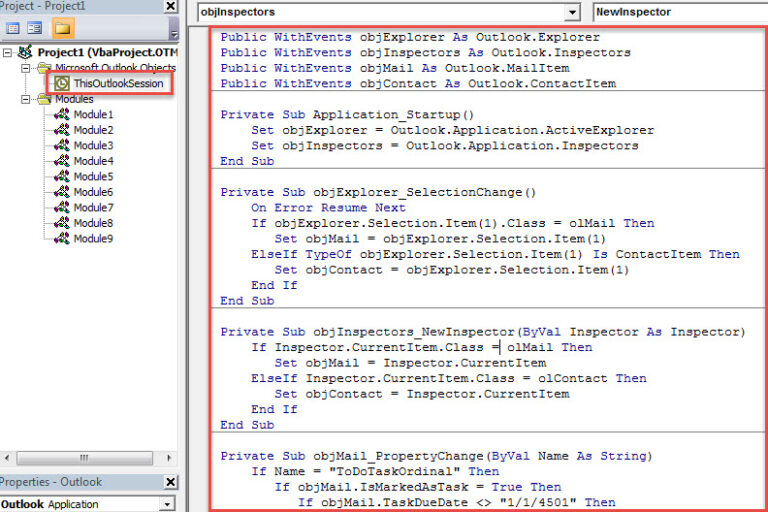The width and height of the screenshot is (768, 512).
Task: Collapse the Microsoft Outlook Objects folder
Action: click(26, 67)
